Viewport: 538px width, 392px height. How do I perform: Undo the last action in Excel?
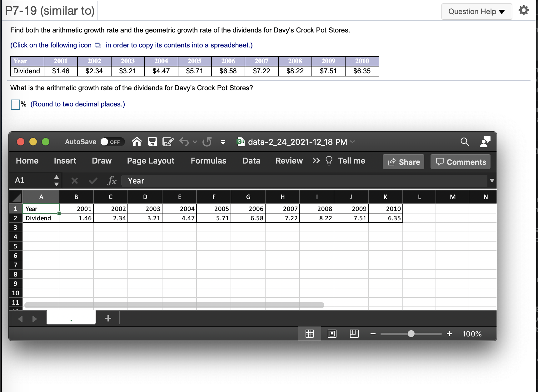(184, 142)
